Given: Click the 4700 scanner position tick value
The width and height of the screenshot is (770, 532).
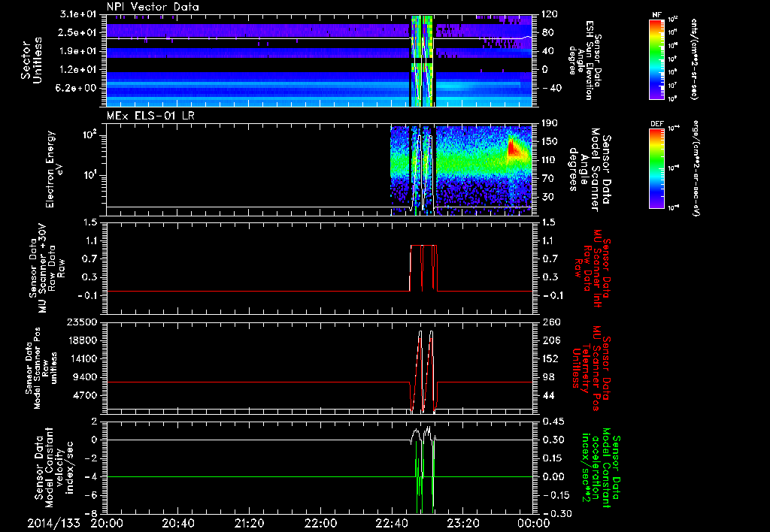Looking at the screenshot, I should click(84, 395).
